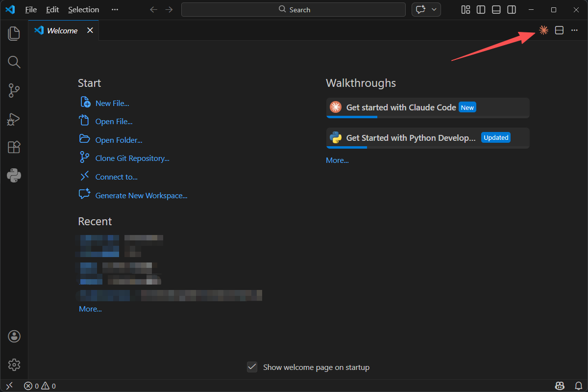Open the Selection menu
Viewport: 588px width, 392px height.
tap(83, 10)
